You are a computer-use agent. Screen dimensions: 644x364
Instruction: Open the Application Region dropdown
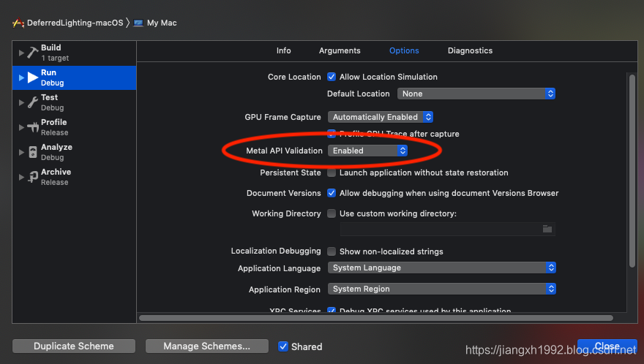(x=442, y=289)
